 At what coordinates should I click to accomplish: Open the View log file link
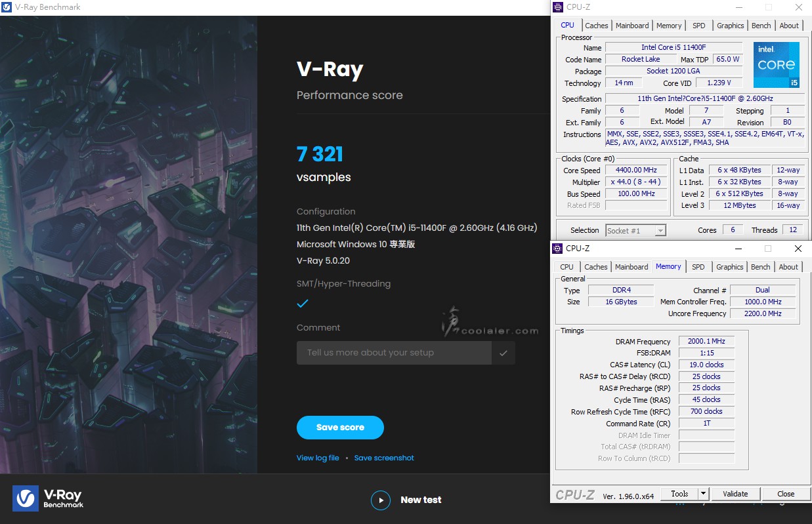tap(318, 458)
